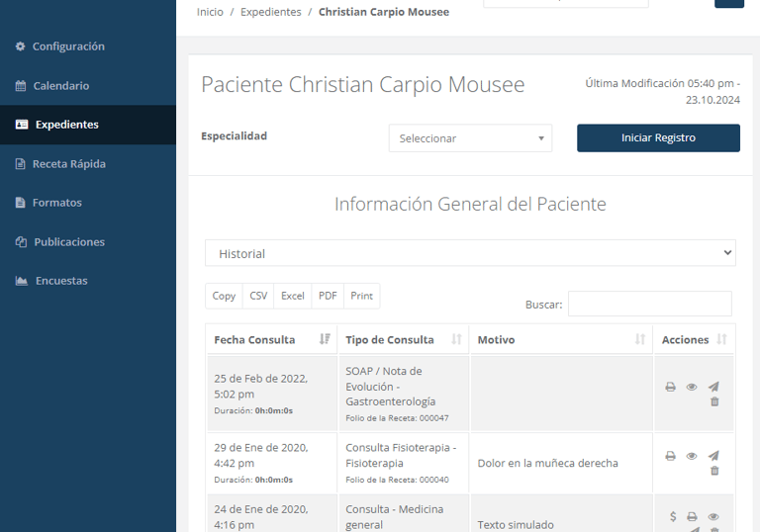Screen dimensions: 760x532
Task: Click the Publicaciones copy icon
Action: 21,242
